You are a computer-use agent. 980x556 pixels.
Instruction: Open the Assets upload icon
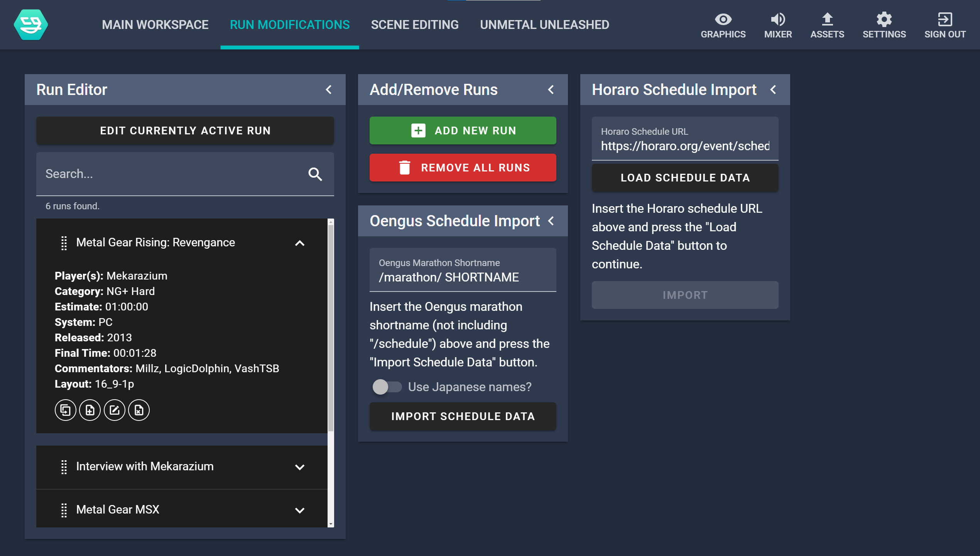pos(827,25)
